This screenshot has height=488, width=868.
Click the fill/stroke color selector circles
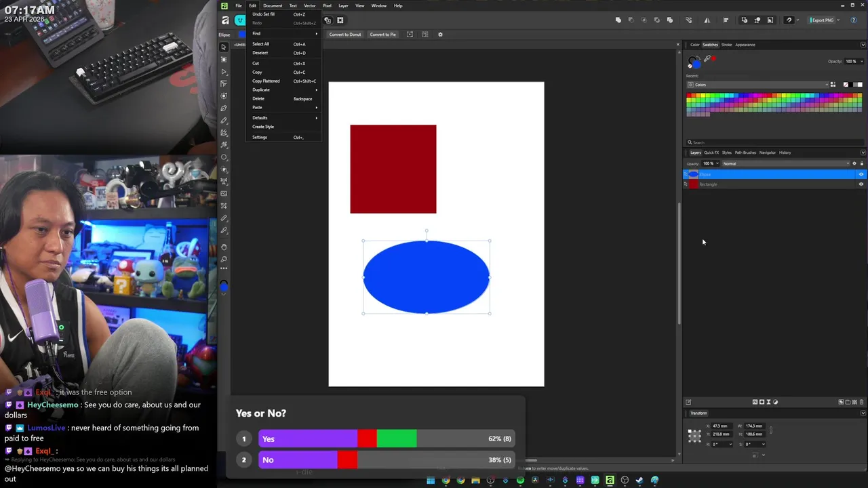(694, 62)
